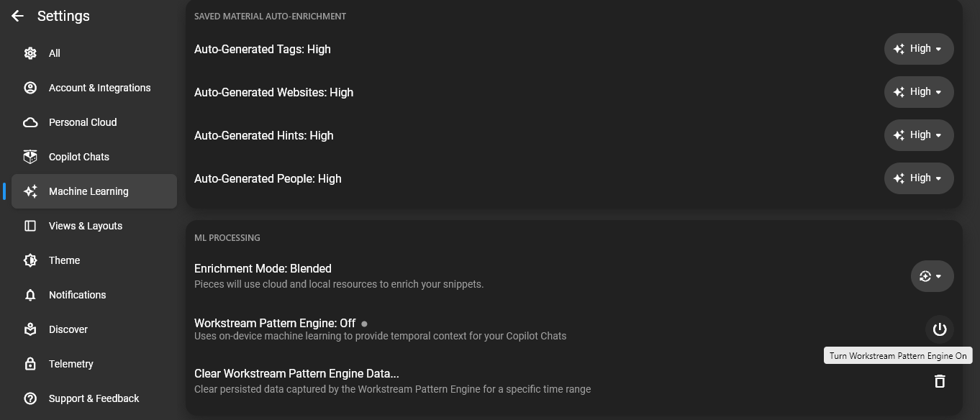This screenshot has height=420, width=980.
Task: Open the Enrichment Mode dropdown
Action: click(932, 275)
